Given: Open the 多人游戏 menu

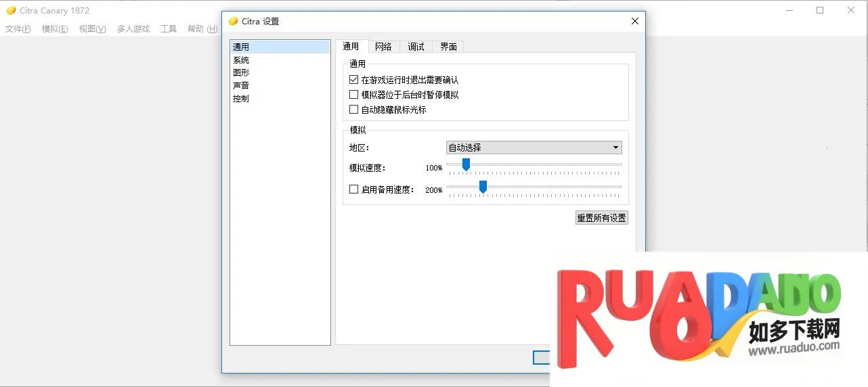Looking at the screenshot, I should (x=133, y=29).
